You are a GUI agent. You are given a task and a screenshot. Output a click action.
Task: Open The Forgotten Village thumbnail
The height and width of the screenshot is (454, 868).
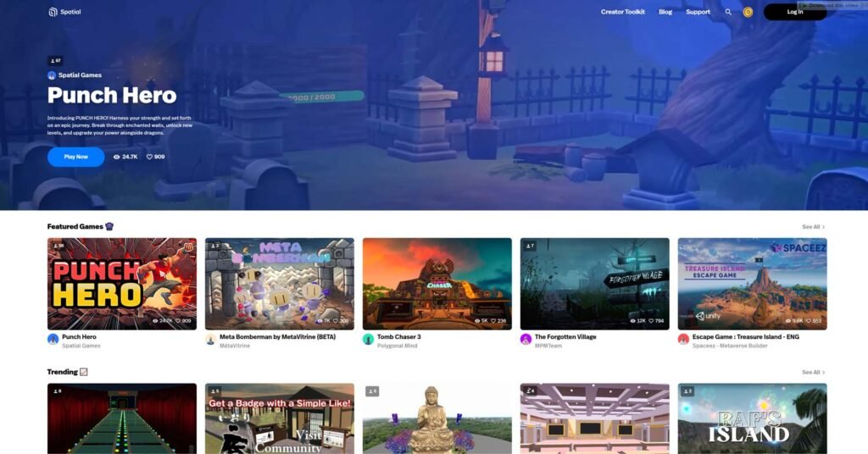point(594,284)
